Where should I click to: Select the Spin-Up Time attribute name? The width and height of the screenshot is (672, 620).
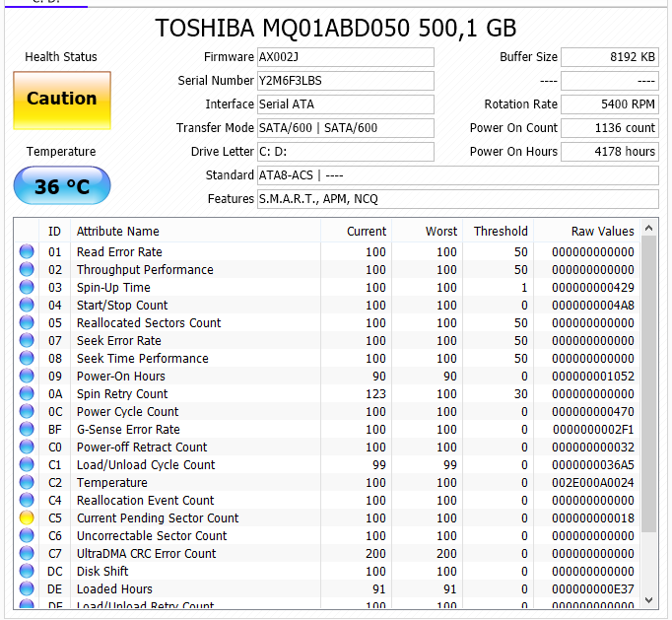[x=113, y=287]
